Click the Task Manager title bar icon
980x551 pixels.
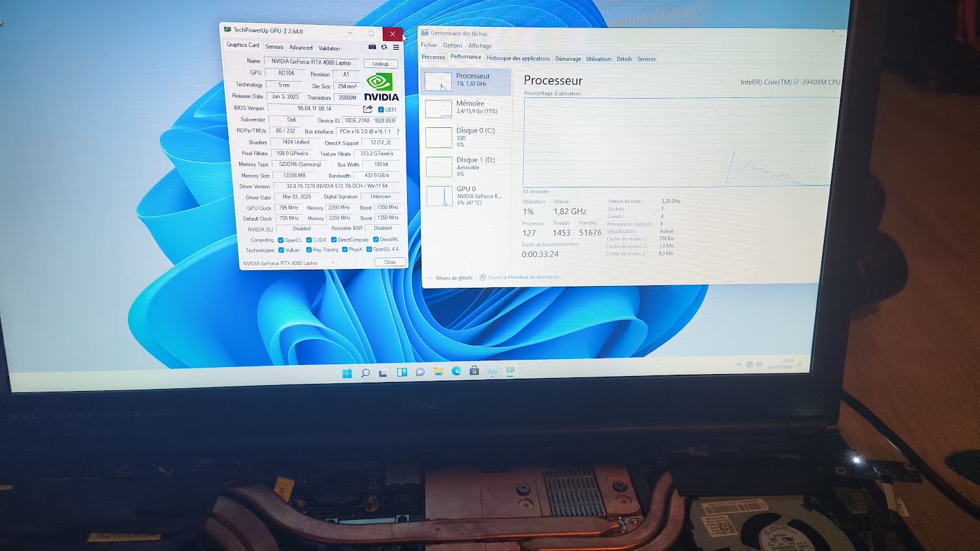(425, 33)
